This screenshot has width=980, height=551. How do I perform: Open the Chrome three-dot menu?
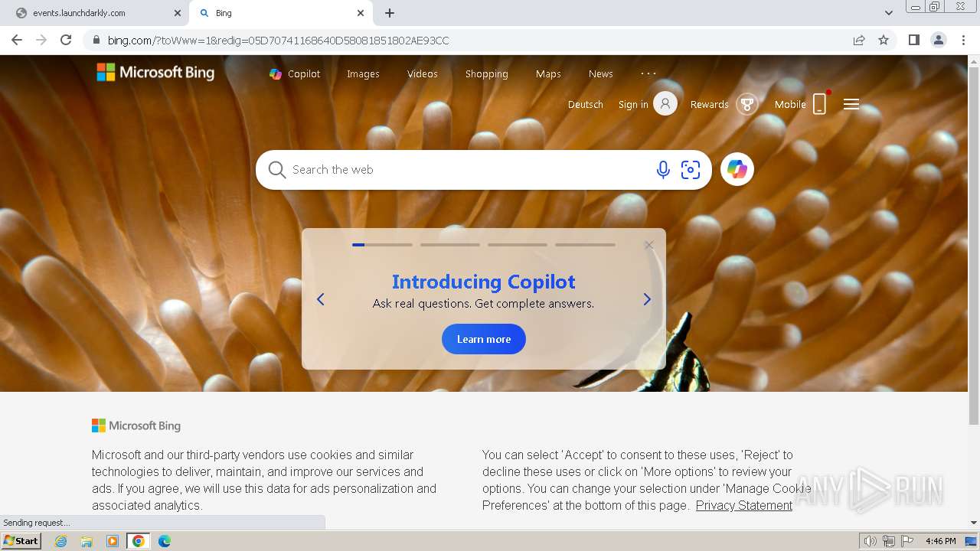(x=963, y=40)
